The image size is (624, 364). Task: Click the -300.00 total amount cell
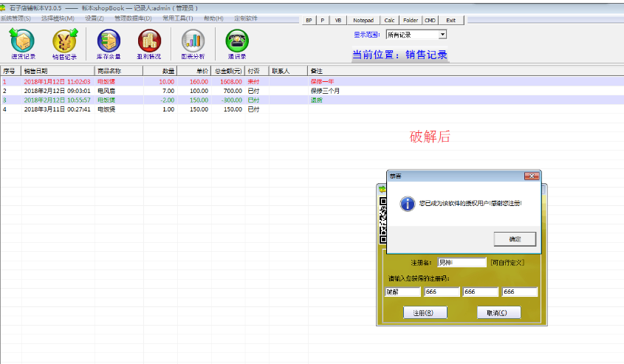[227, 100]
